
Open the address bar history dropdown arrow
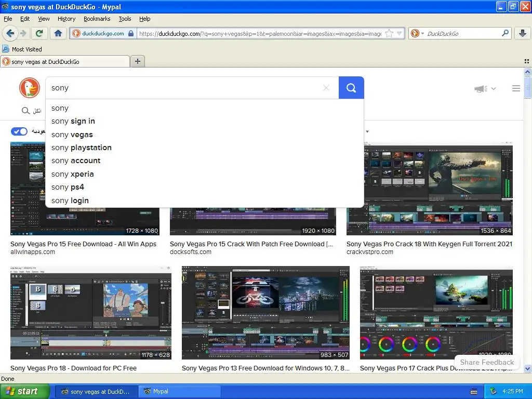(x=400, y=33)
